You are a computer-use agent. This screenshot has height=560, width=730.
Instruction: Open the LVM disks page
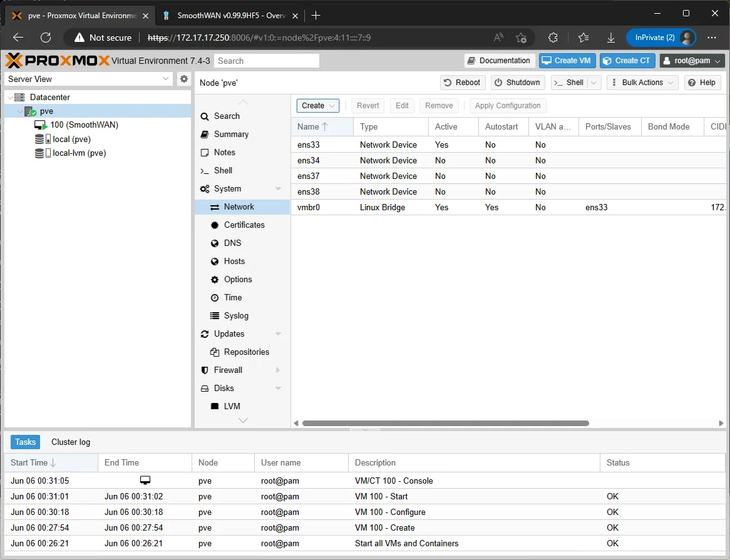(242, 407)
